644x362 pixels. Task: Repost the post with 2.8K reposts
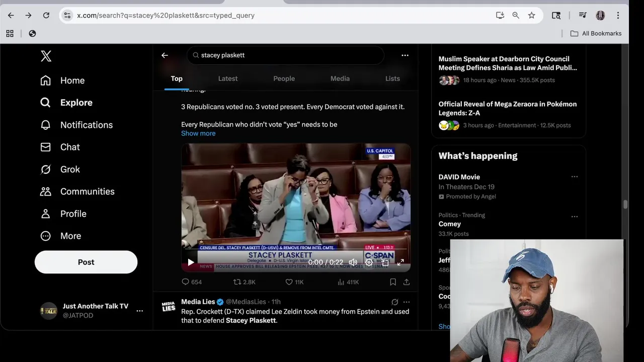point(245,282)
